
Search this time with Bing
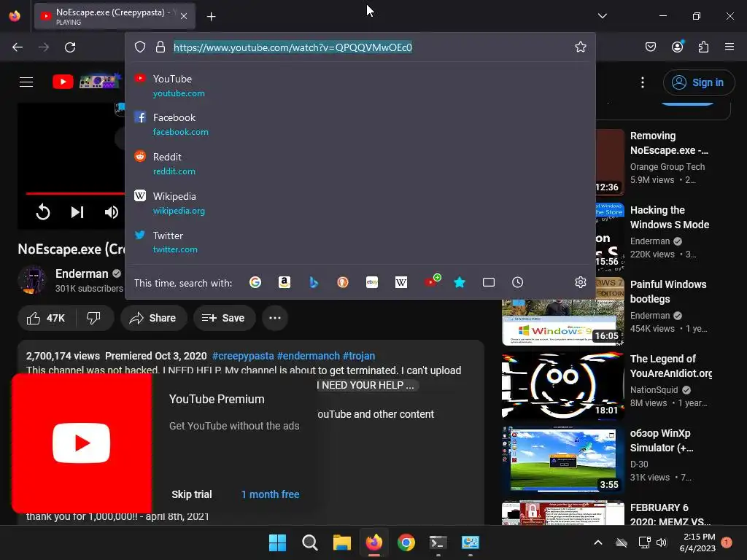[314, 282]
